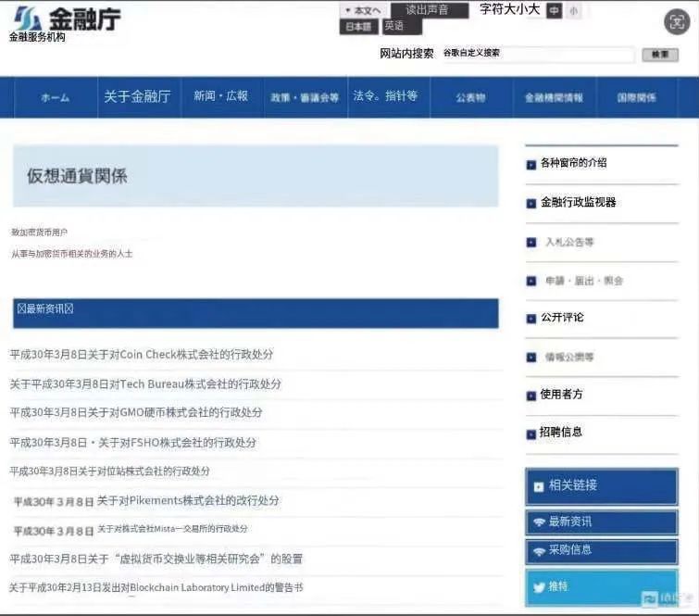Switch language to 日本語
The image size is (699, 616).
pyautogui.click(x=358, y=27)
